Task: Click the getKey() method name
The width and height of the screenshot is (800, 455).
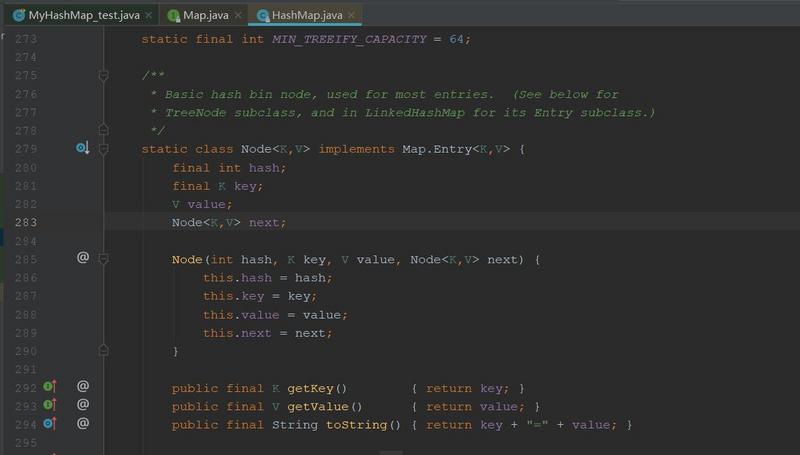Action: pyautogui.click(x=310, y=389)
